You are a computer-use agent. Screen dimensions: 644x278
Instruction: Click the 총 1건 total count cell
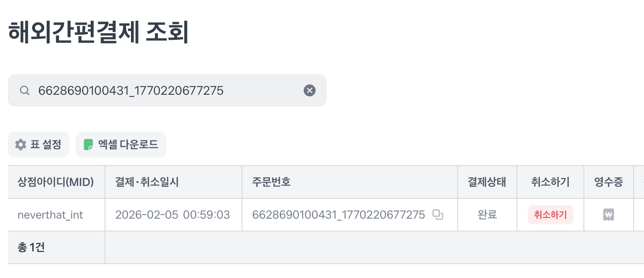[31, 247]
